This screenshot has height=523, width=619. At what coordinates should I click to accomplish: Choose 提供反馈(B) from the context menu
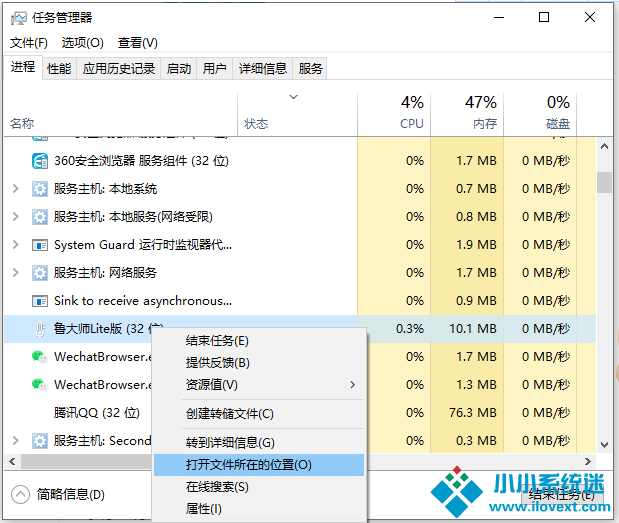click(x=259, y=362)
